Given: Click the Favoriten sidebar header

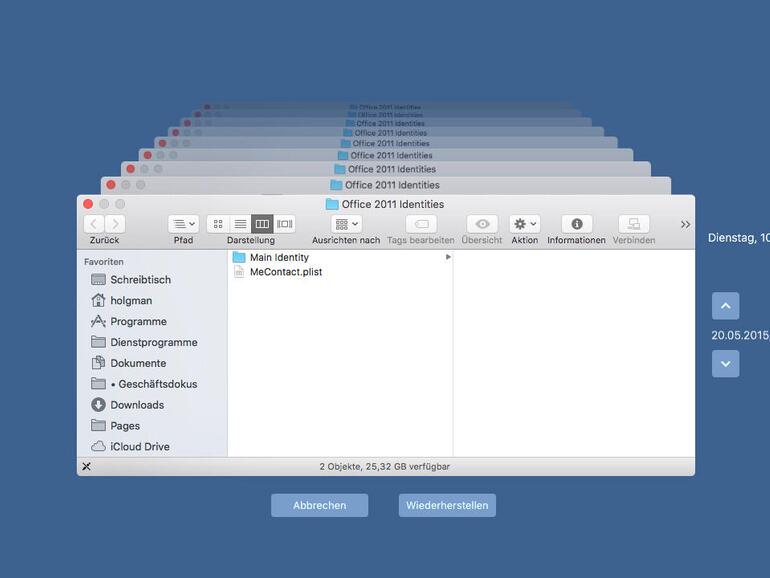Looking at the screenshot, I should click(x=104, y=262).
